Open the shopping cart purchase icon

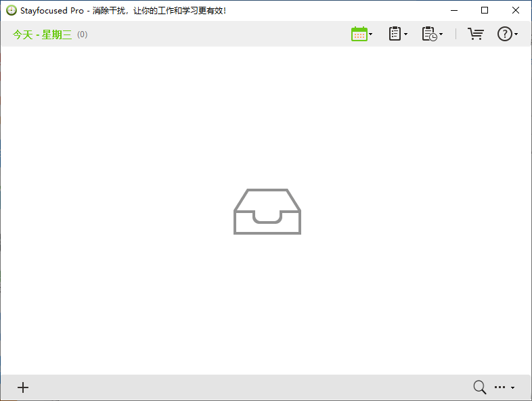tap(476, 34)
